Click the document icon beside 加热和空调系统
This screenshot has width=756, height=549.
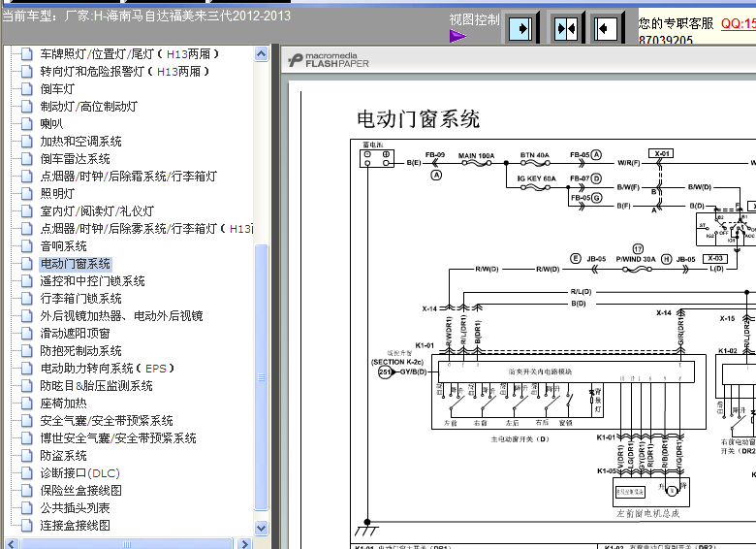pyautogui.click(x=27, y=142)
